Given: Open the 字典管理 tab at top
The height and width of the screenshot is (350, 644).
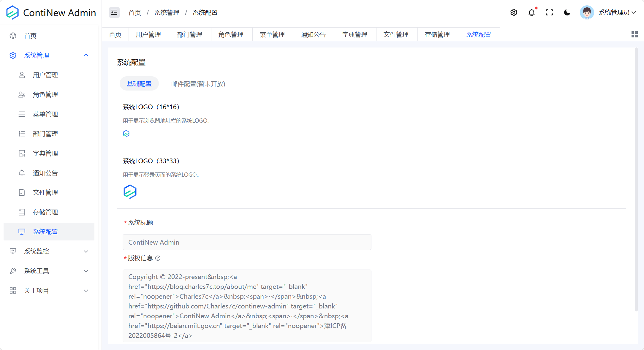Looking at the screenshot, I should click(x=355, y=34).
